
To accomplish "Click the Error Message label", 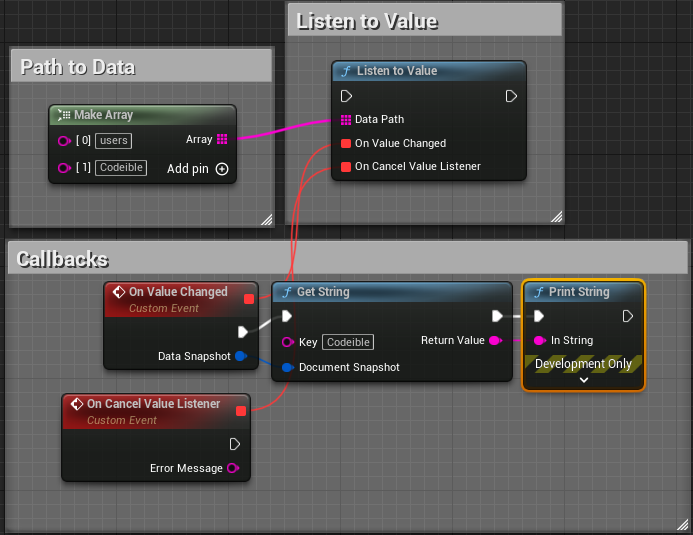I will click(x=186, y=468).
